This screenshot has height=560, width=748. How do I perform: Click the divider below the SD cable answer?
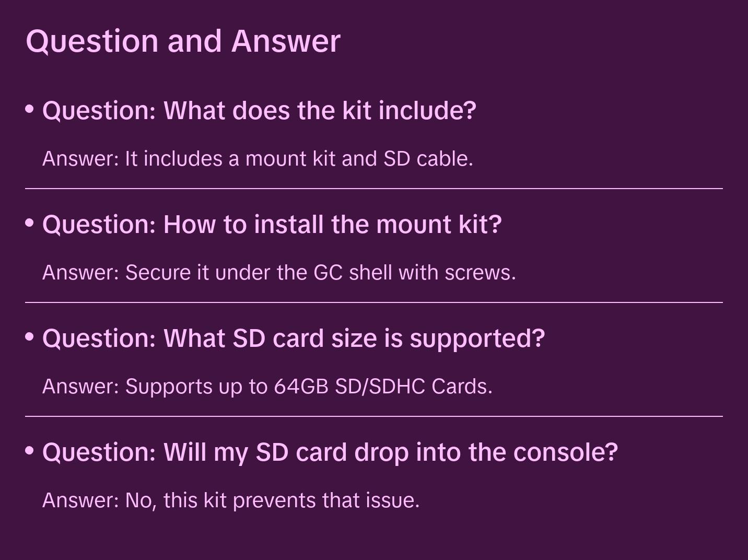[x=374, y=189]
